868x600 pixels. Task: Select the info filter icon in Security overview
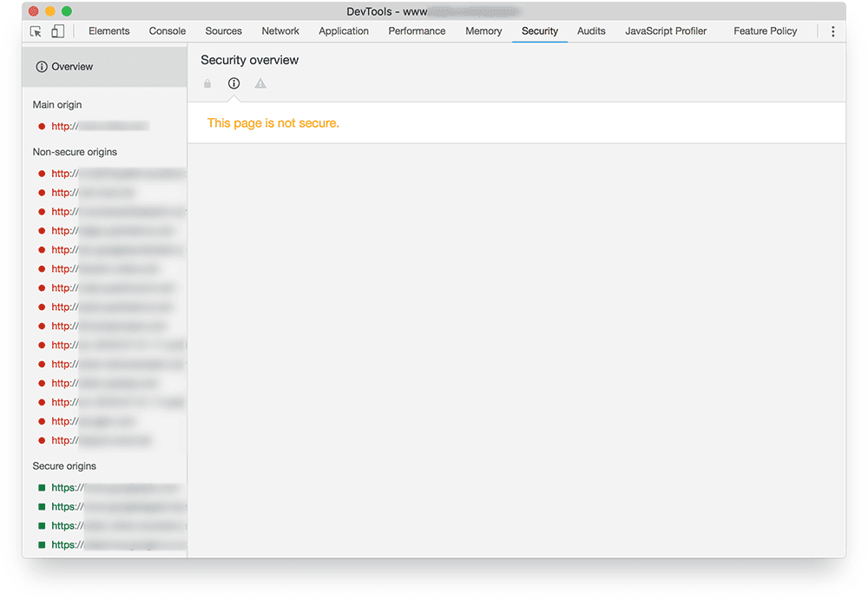pos(233,83)
